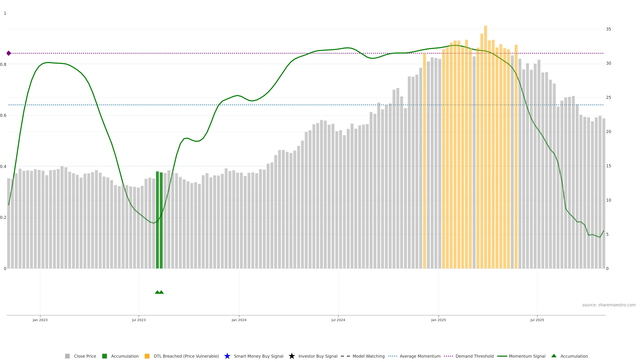Viewport: 644px width, 362px height.
Task: Click the green Momentum Signal legend line icon
Action: point(502,356)
